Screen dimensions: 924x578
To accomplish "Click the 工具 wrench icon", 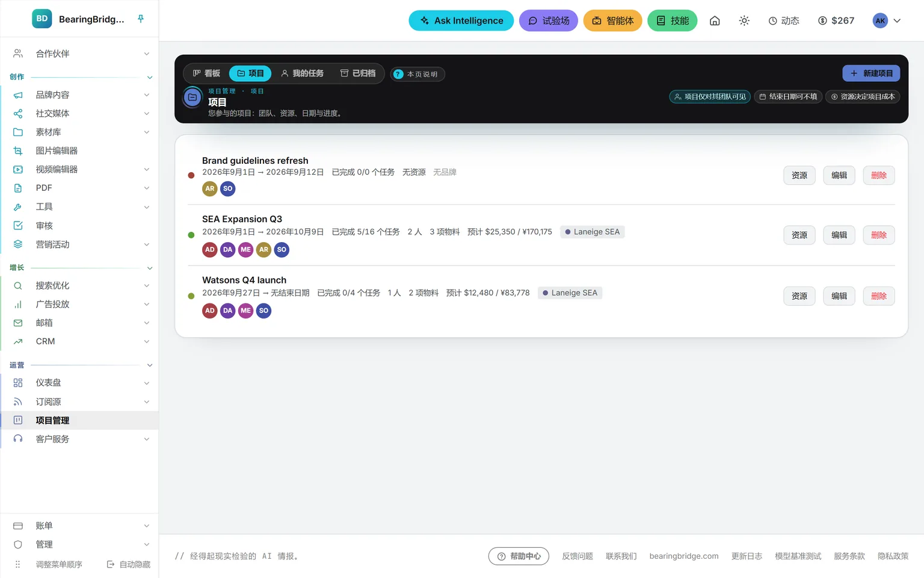I will (18, 207).
